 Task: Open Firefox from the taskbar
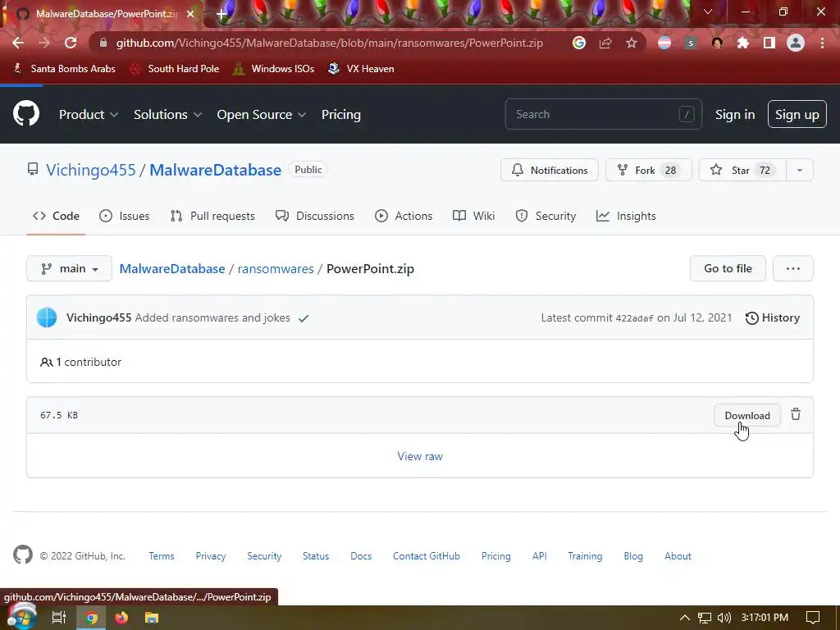pyautogui.click(x=121, y=618)
